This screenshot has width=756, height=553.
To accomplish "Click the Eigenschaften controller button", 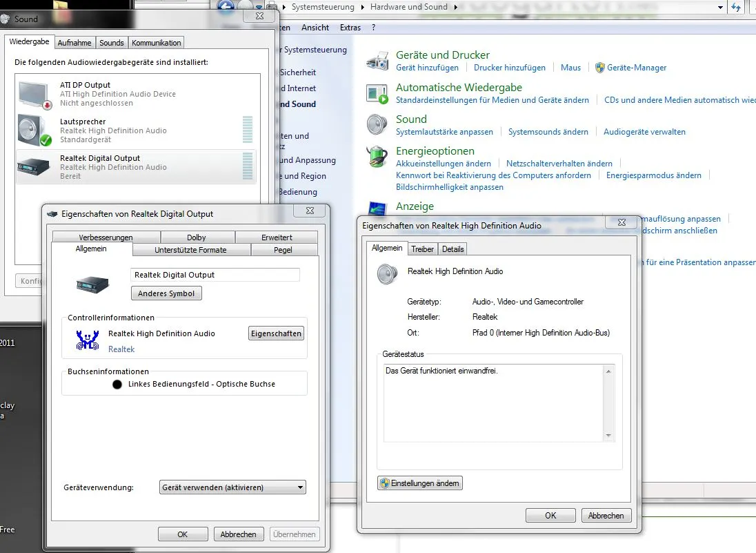I will point(276,333).
